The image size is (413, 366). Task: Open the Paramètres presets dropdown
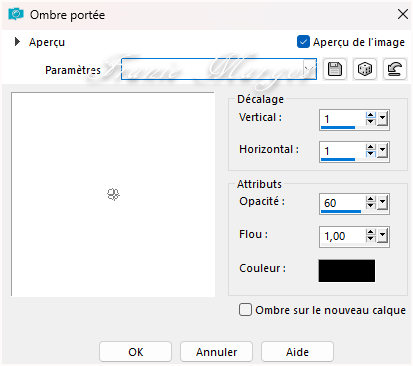click(x=310, y=69)
